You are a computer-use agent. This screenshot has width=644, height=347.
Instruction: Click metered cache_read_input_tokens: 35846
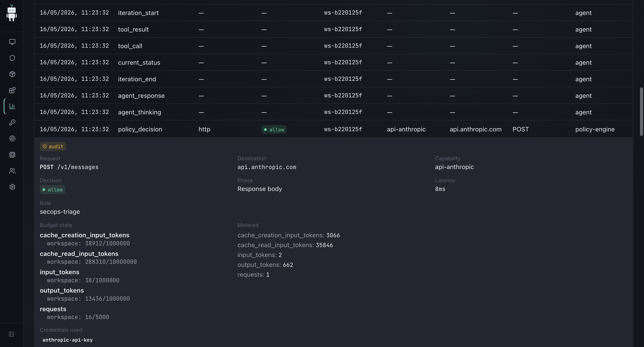(285, 245)
